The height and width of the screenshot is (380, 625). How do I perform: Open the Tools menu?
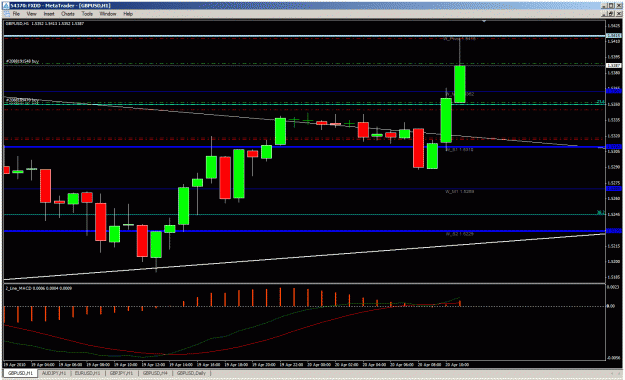87,14
